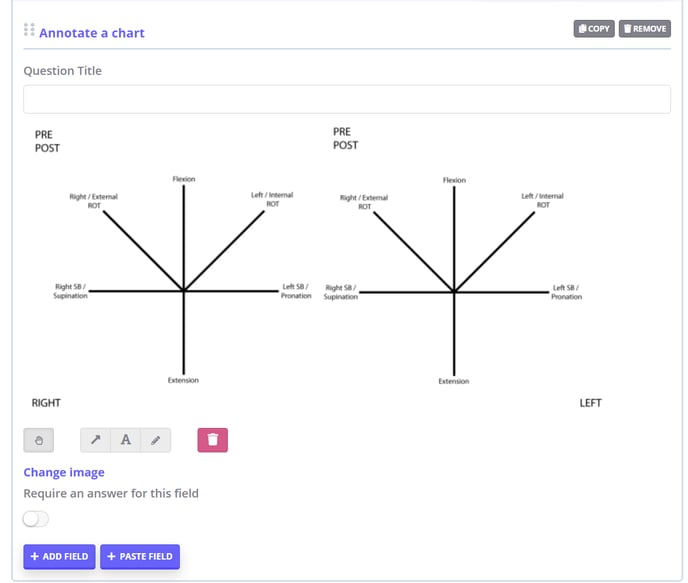The image size is (688, 583).
Task: Click the Flexion label on the right-side chart
Action: pos(454,180)
